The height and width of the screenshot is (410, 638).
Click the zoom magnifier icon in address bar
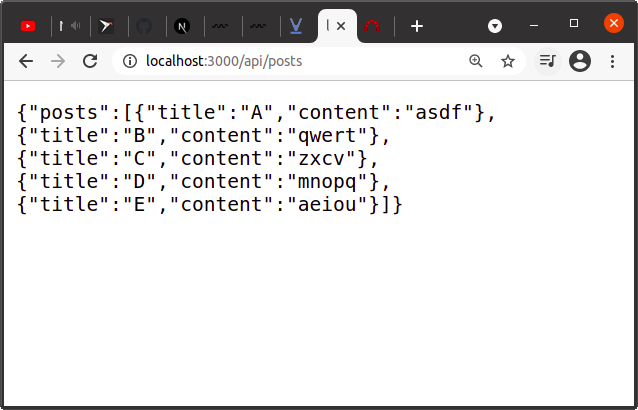tap(476, 62)
